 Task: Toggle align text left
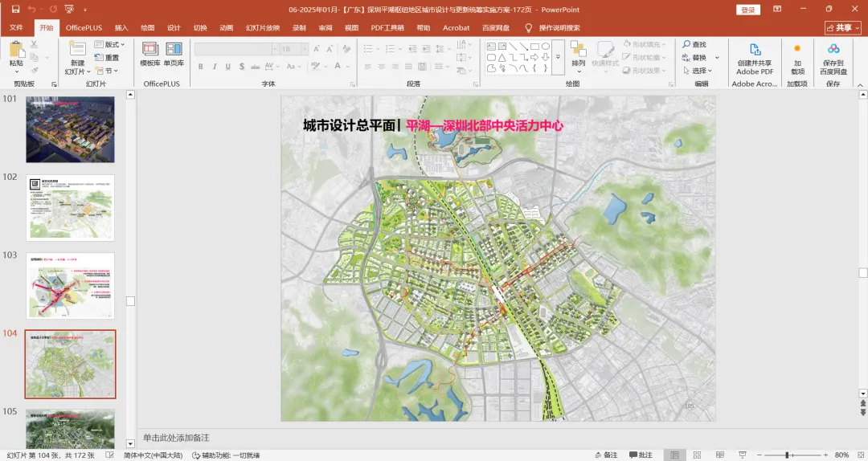click(367, 67)
